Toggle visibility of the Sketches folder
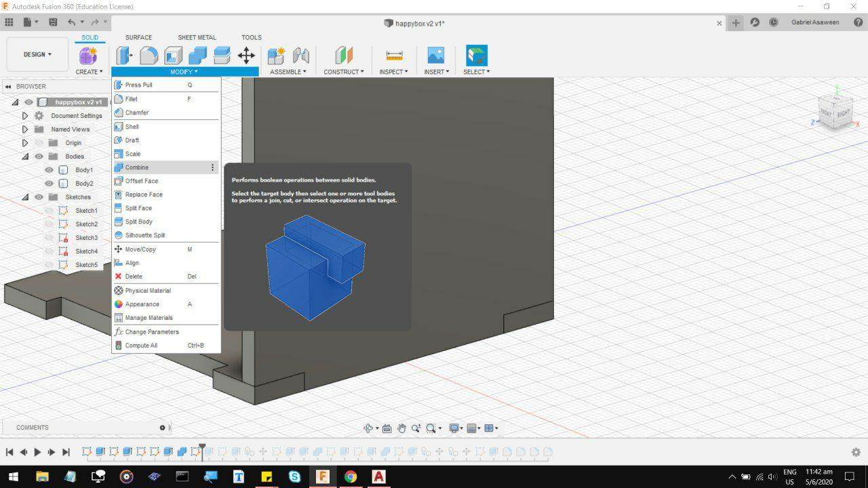Image resolution: width=868 pixels, height=488 pixels. (x=39, y=197)
